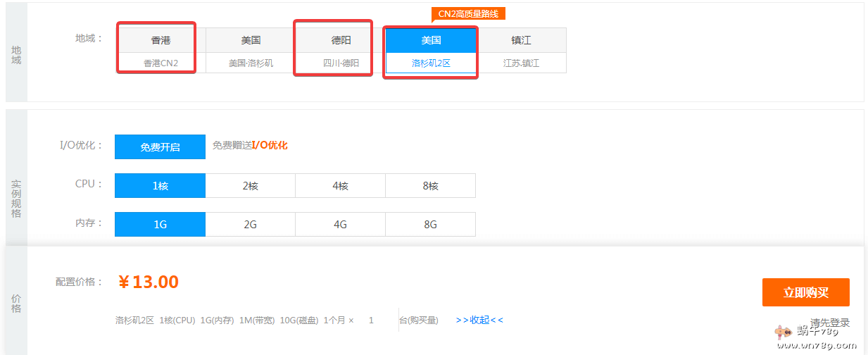
Task: Select 1核 CPU option
Action: coord(160,186)
